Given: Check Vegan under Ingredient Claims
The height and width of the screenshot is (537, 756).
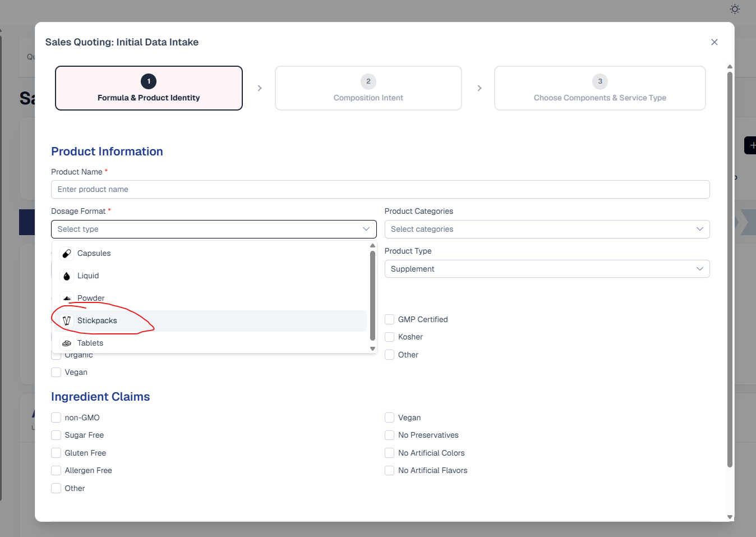Looking at the screenshot, I should [x=390, y=417].
